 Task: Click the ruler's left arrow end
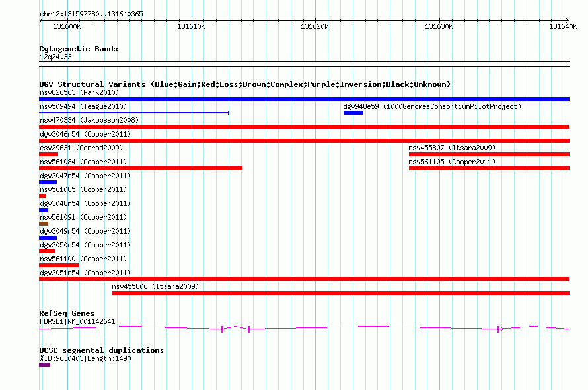point(41,21)
